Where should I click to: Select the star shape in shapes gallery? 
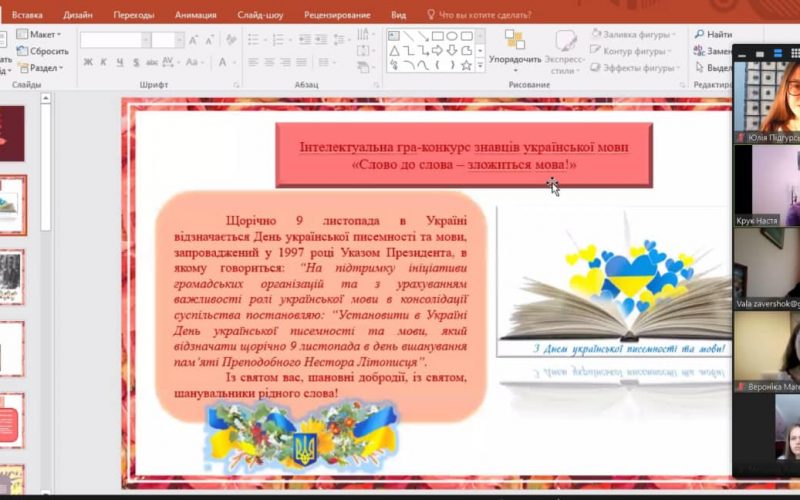click(x=467, y=65)
